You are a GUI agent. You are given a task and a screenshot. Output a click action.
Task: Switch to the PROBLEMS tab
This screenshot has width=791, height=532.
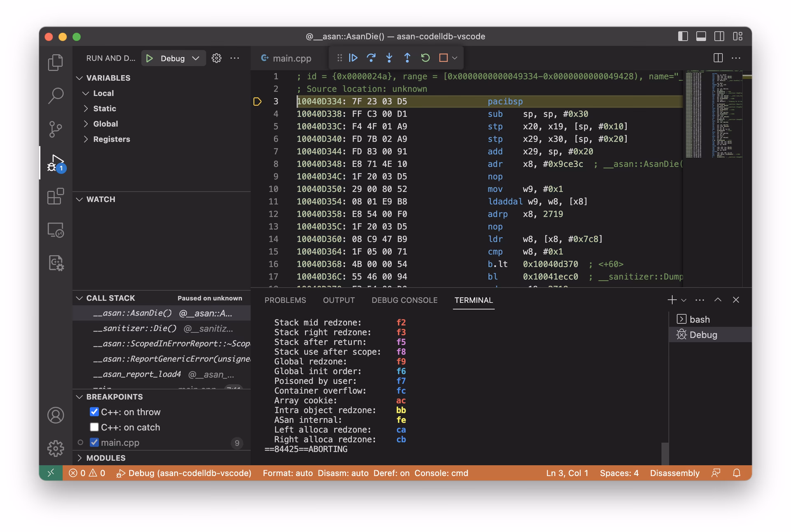pos(285,300)
